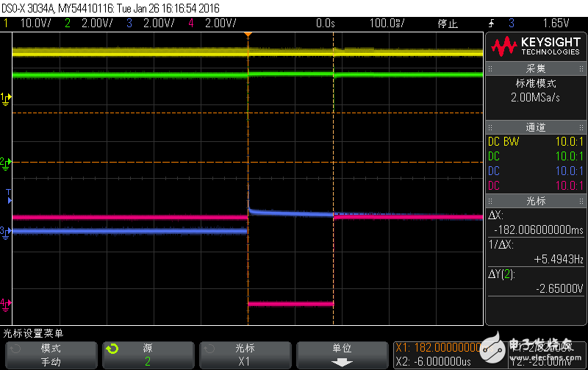The image size is (588, 370).
Task: Click channel 2 ground reference marker
Action: coord(6,162)
